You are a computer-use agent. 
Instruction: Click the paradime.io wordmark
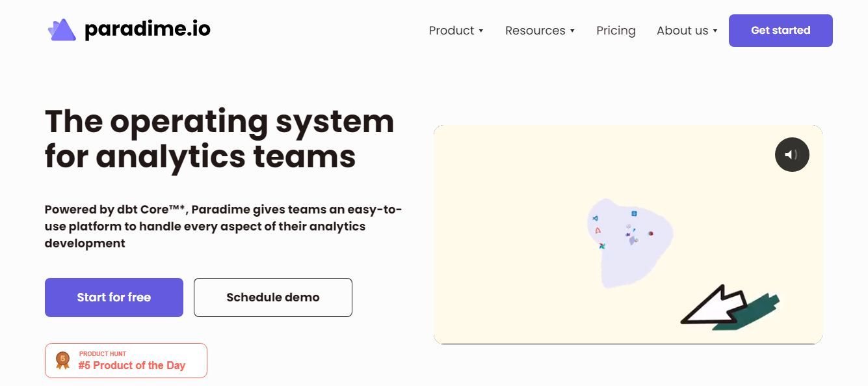click(x=148, y=29)
